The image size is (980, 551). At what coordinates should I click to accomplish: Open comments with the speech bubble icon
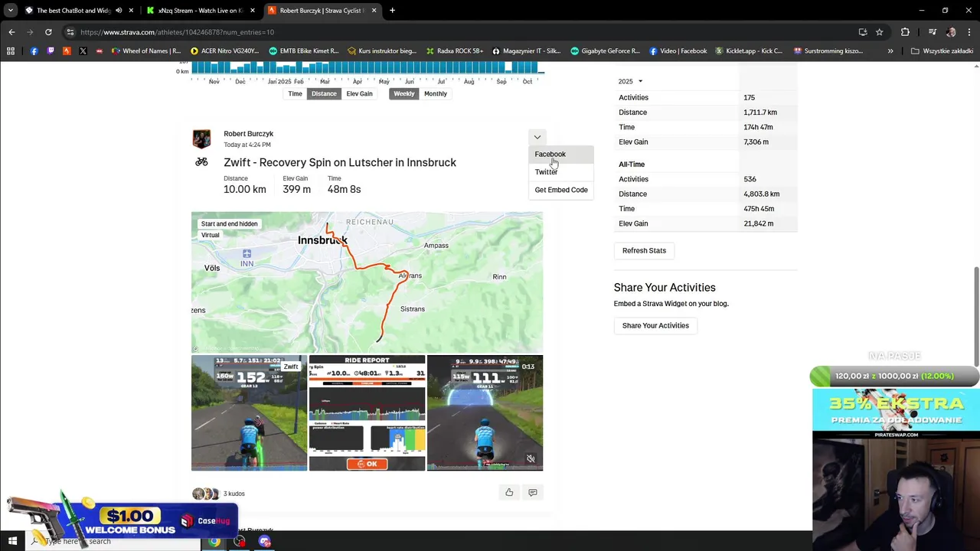tap(533, 493)
